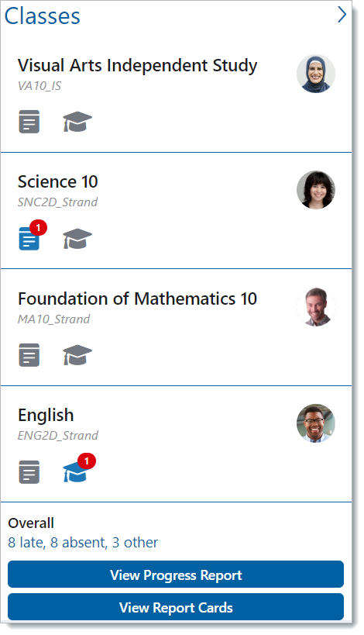Image resolution: width=364 pixels, height=635 pixels.
Task: Open Foundation of Mathematics 10 grades icon
Action: [x=77, y=355]
